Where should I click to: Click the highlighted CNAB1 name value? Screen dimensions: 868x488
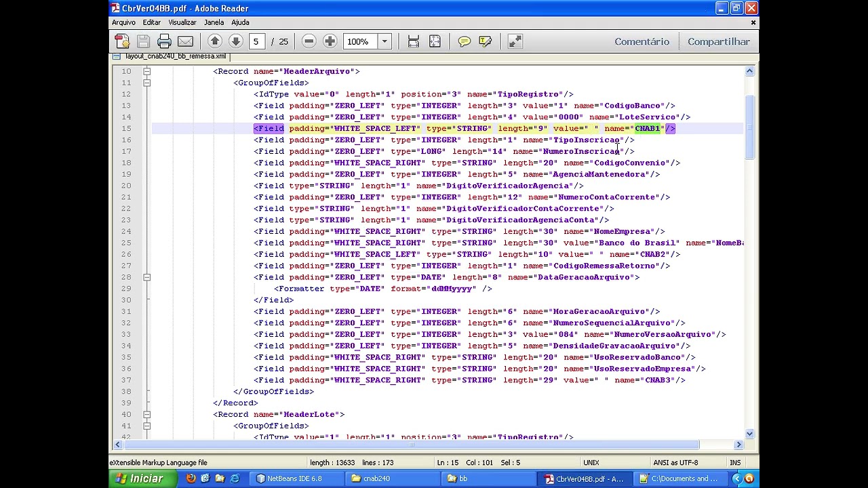tap(647, 128)
